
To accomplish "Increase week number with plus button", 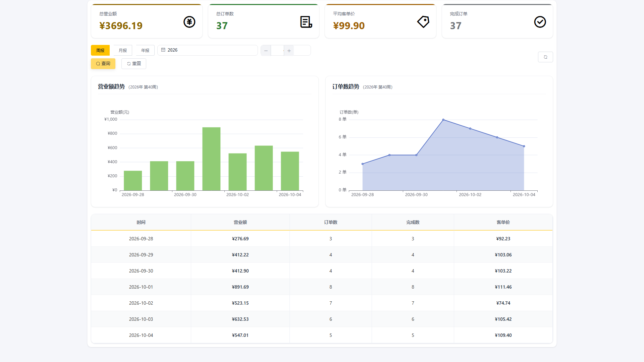I will (289, 51).
